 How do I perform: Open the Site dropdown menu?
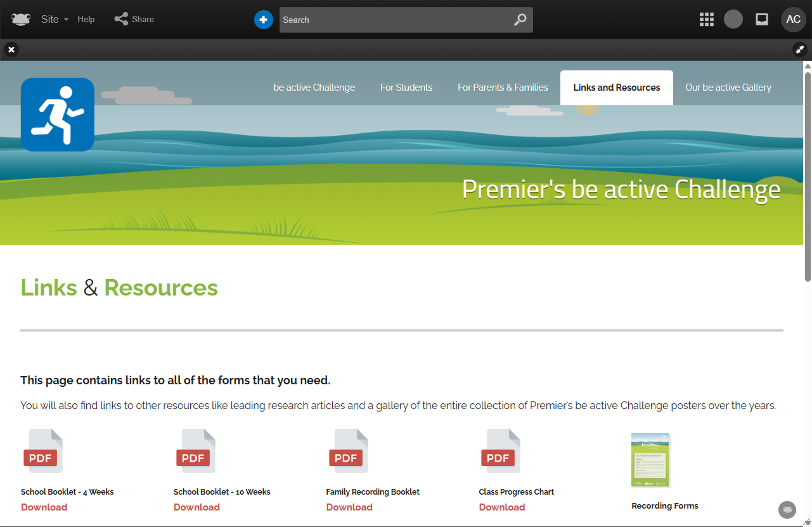(54, 20)
